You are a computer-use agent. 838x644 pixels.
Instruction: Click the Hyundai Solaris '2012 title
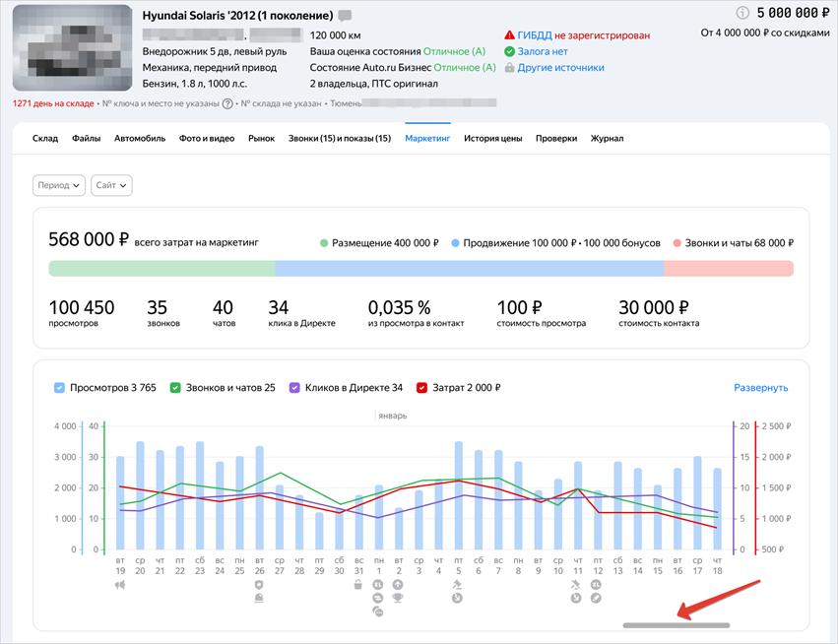pos(237,16)
